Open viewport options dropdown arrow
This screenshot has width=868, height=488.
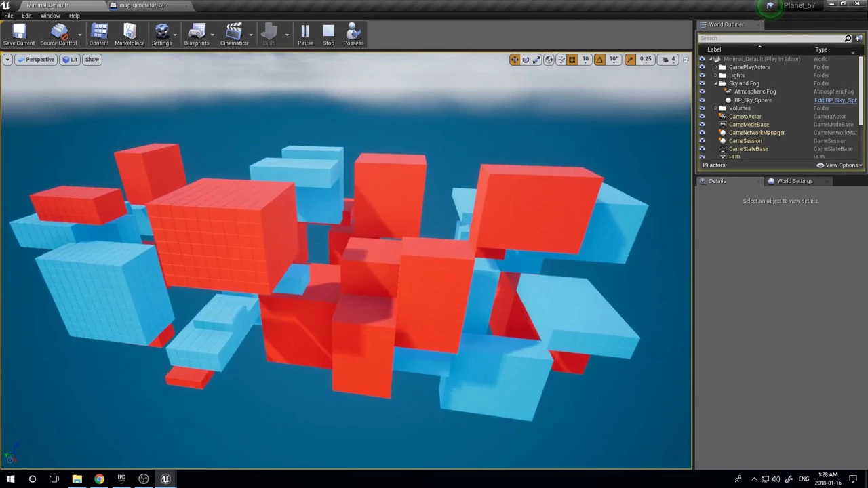coord(7,60)
